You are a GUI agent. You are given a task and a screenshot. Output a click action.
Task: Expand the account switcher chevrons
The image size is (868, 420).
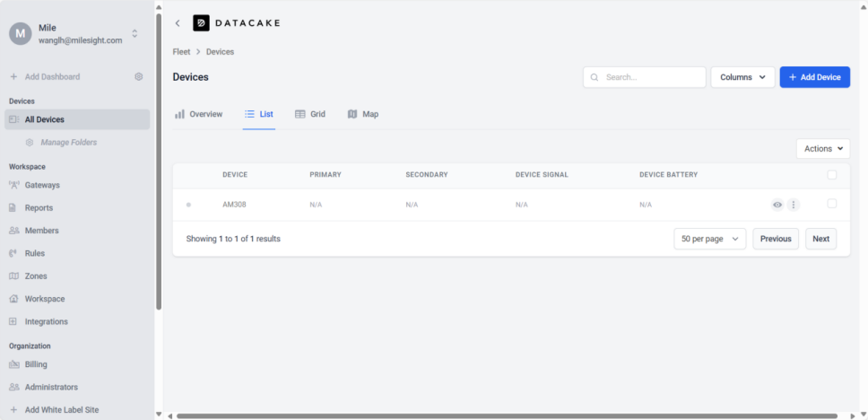coord(135,34)
